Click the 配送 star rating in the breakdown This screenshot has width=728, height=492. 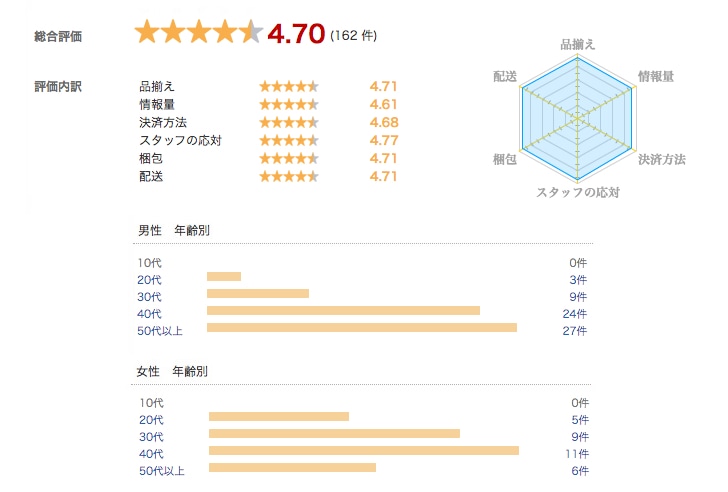tap(288, 176)
